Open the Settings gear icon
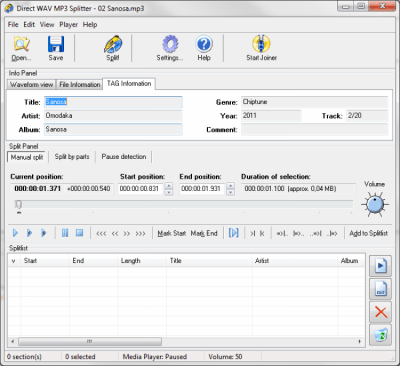Viewport: 400px width, 366px height. click(x=170, y=49)
